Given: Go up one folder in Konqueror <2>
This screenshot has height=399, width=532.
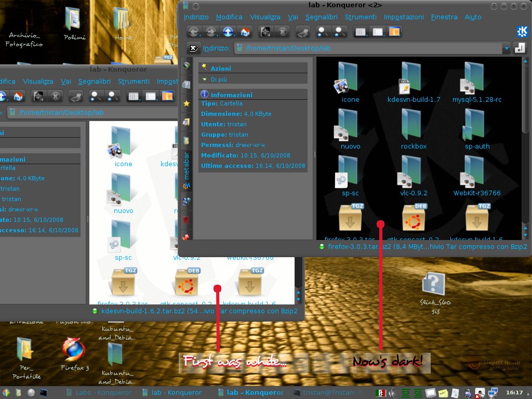Looking at the screenshot, I should pyautogui.click(x=228, y=32).
